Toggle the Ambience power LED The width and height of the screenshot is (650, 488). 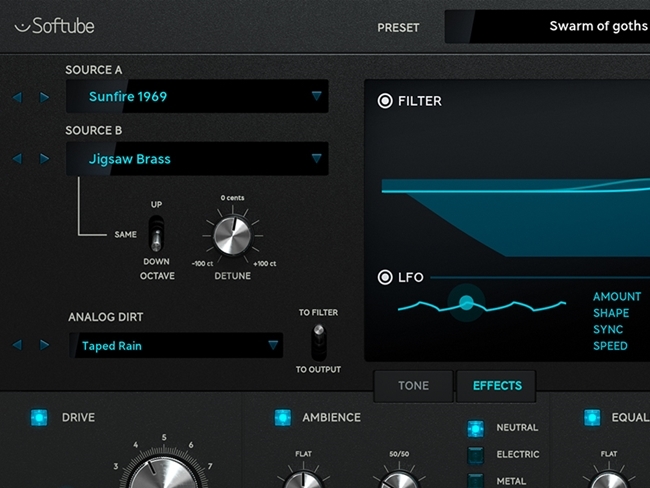tap(283, 418)
